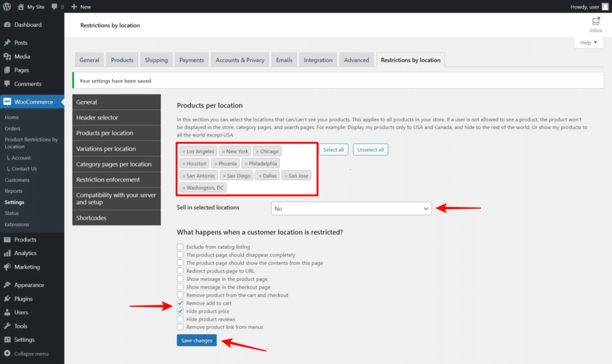Open the Sell in selected locations dropdown
612x364 pixels.
351,209
